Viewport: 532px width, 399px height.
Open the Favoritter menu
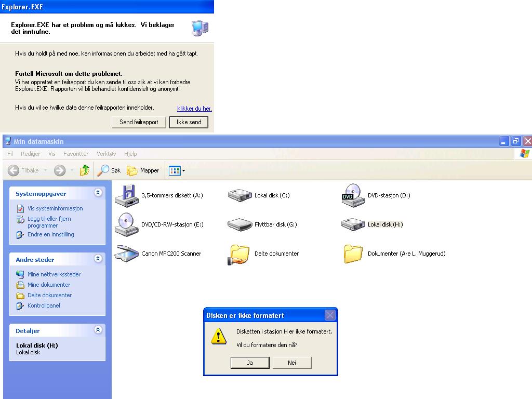click(76, 154)
